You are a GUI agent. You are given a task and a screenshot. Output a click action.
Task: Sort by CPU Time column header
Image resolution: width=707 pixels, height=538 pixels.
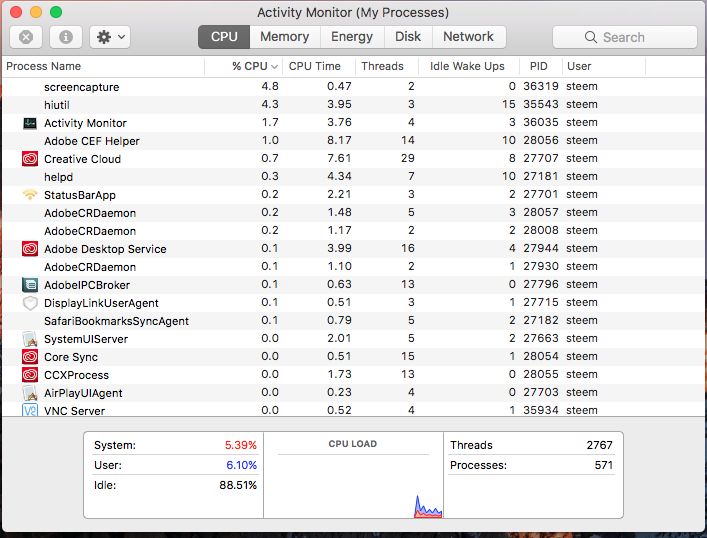click(x=319, y=66)
